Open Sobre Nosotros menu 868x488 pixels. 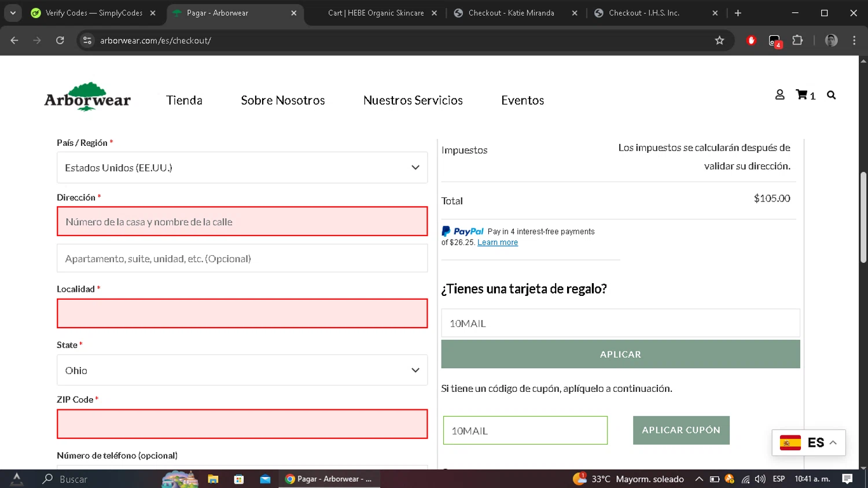(x=283, y=100)
